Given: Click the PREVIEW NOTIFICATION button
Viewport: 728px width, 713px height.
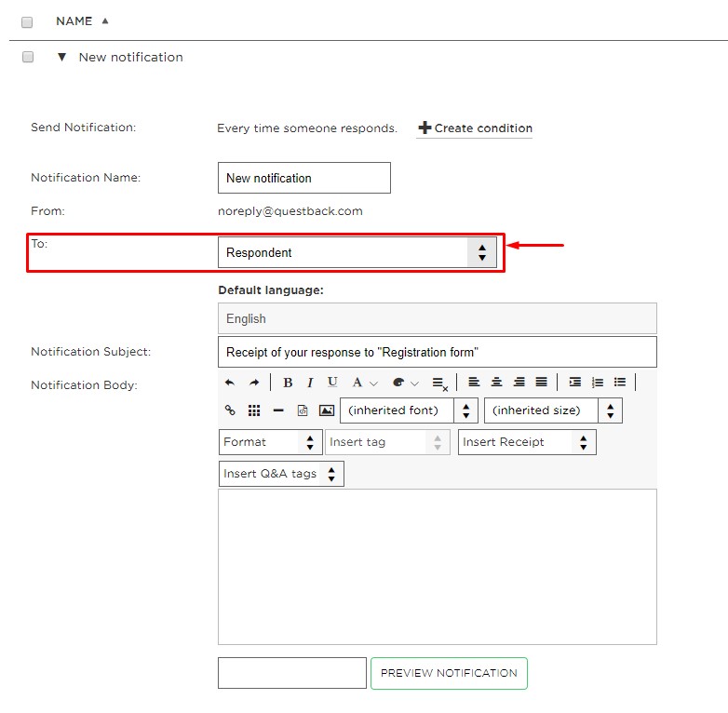Looking at the screenshot, I should 449,673.
